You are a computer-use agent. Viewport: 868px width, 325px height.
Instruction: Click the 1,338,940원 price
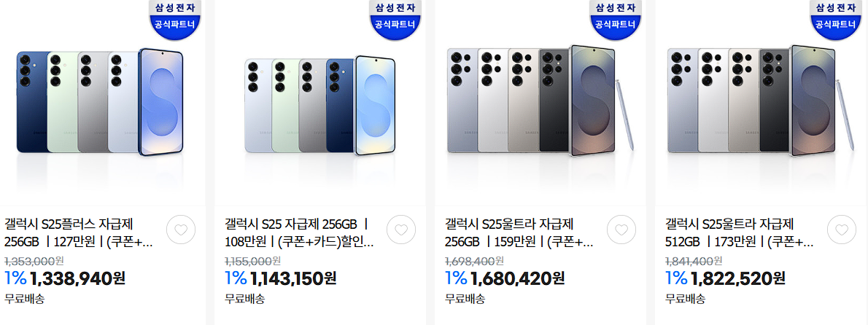[79, 278]
